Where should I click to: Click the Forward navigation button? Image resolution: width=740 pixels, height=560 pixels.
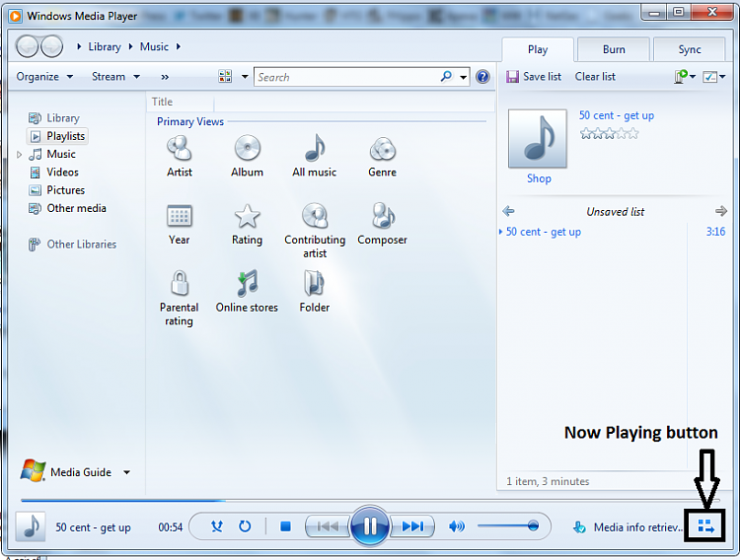pos(52,46)
